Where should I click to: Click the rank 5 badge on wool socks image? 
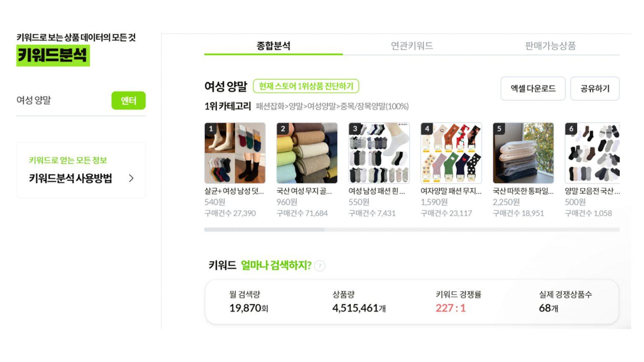pos(499,129)
